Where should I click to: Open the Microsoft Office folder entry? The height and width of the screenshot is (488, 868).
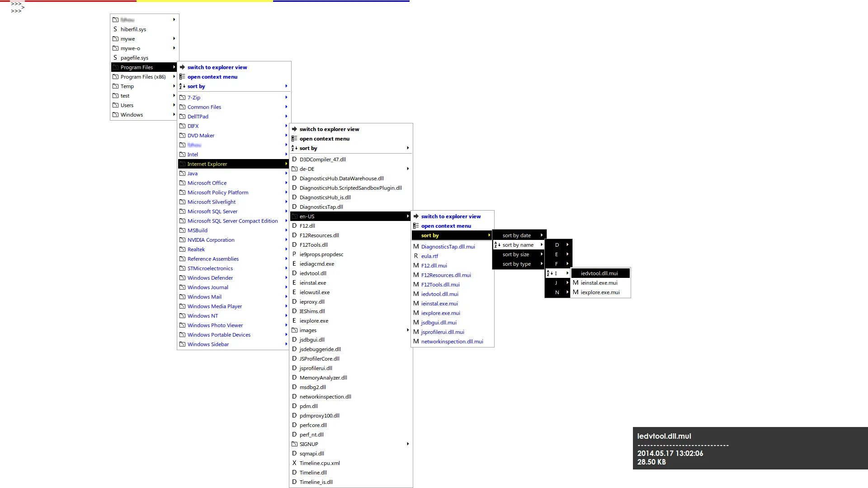click(207, 183)
